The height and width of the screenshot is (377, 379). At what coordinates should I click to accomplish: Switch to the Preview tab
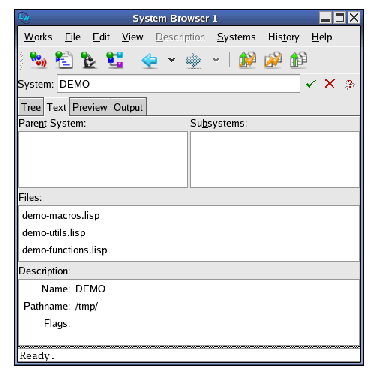(90, 107)
